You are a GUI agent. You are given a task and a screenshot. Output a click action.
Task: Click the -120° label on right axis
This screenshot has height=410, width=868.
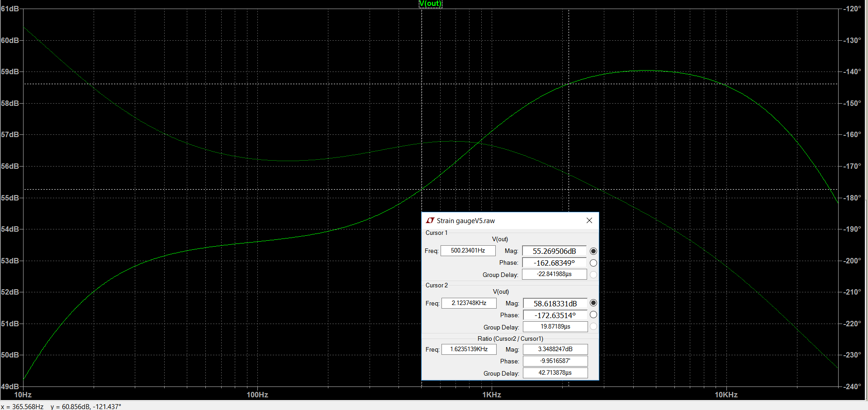tap(852, 9)
